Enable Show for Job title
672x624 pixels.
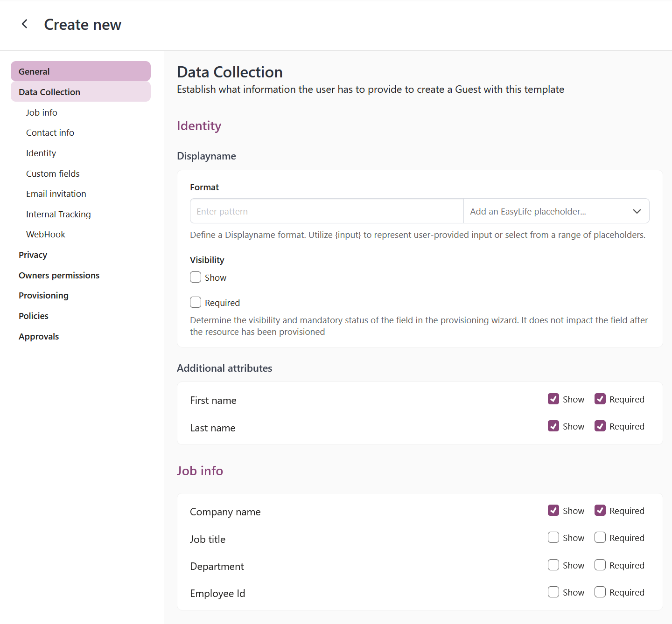pos(553,537)
